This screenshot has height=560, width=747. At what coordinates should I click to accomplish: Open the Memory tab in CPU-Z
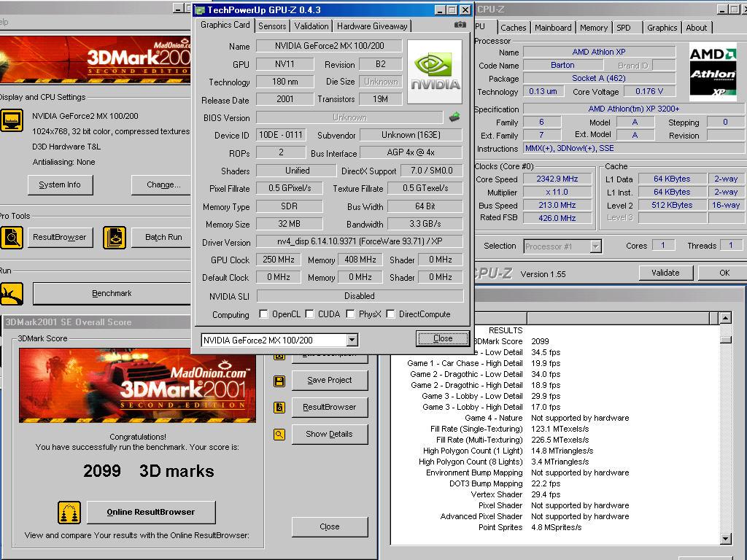593,28
